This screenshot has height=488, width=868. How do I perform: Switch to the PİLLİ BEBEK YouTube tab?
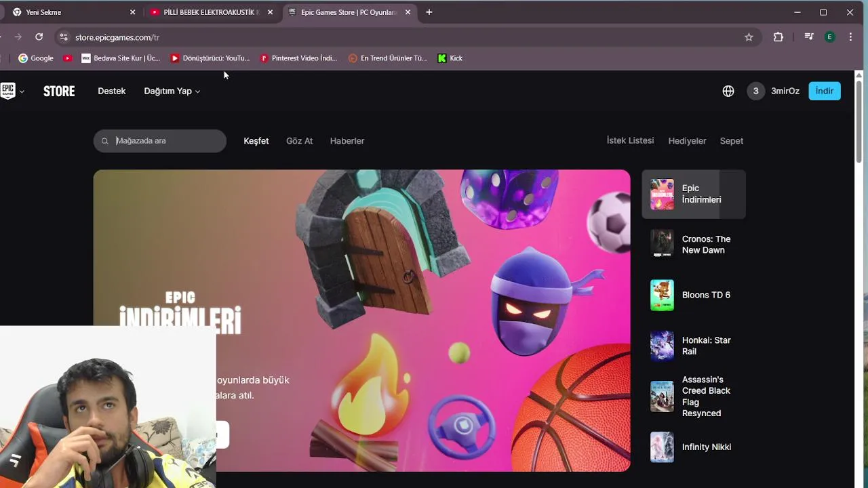pos(212,12)
